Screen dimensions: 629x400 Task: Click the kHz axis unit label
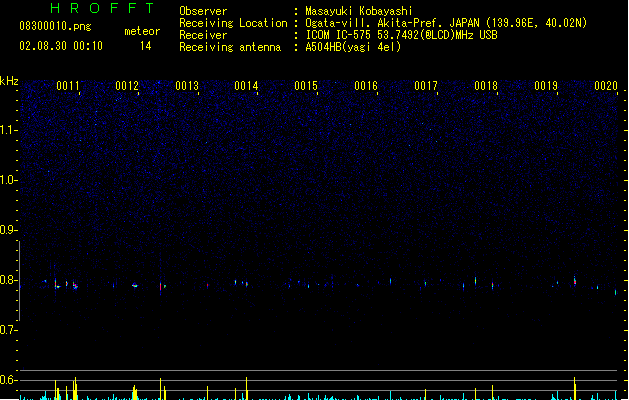coord(9,81)
